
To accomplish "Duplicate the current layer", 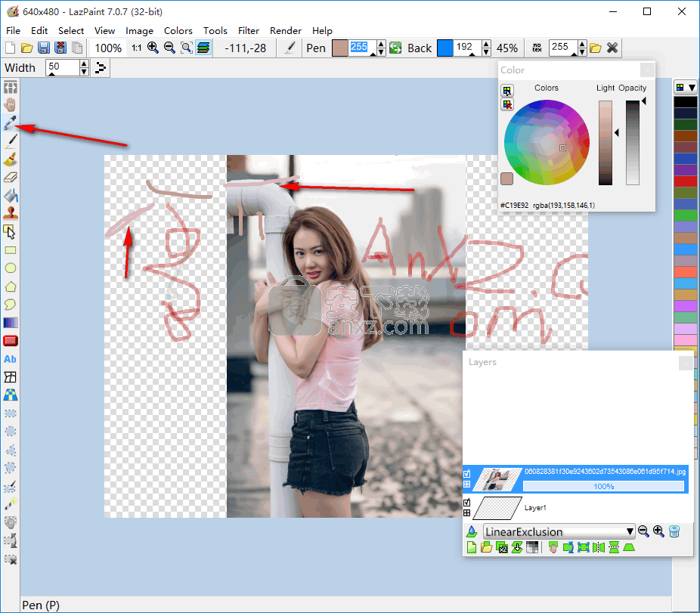I will click(x=502, y=547).
